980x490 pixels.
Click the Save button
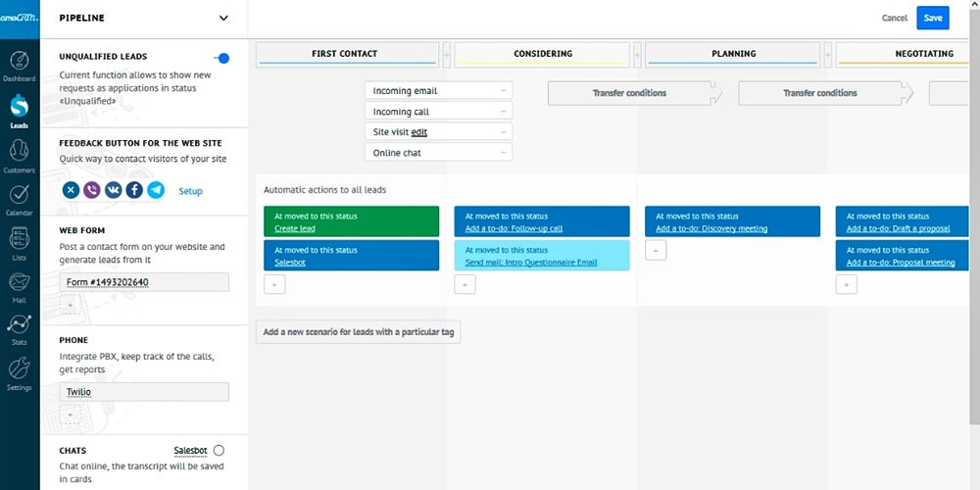[932, 18]
